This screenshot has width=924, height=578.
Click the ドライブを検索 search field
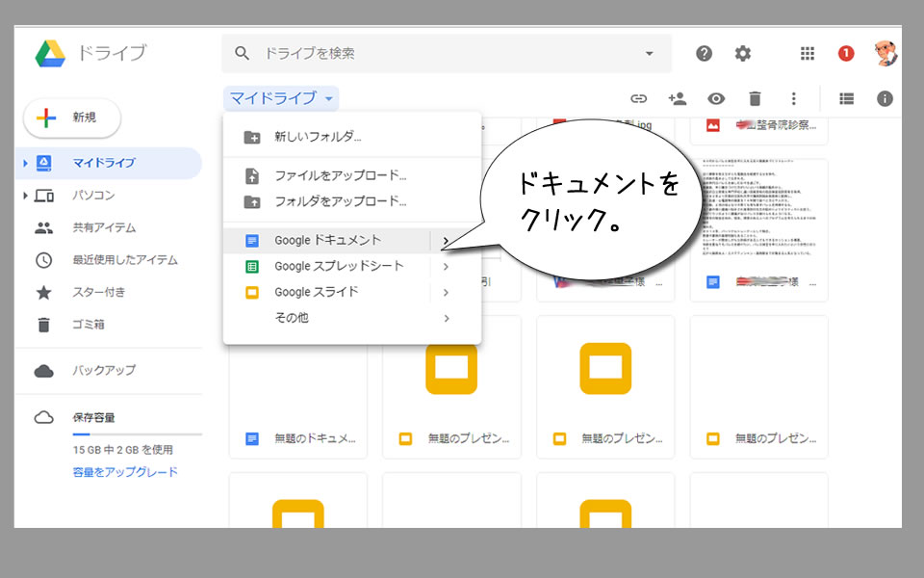click(446, 53)
